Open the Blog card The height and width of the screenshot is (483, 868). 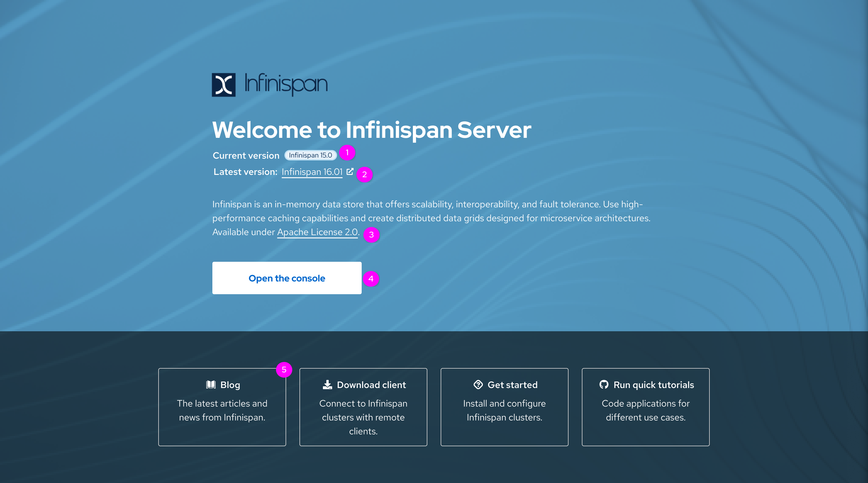click(222, 407)
